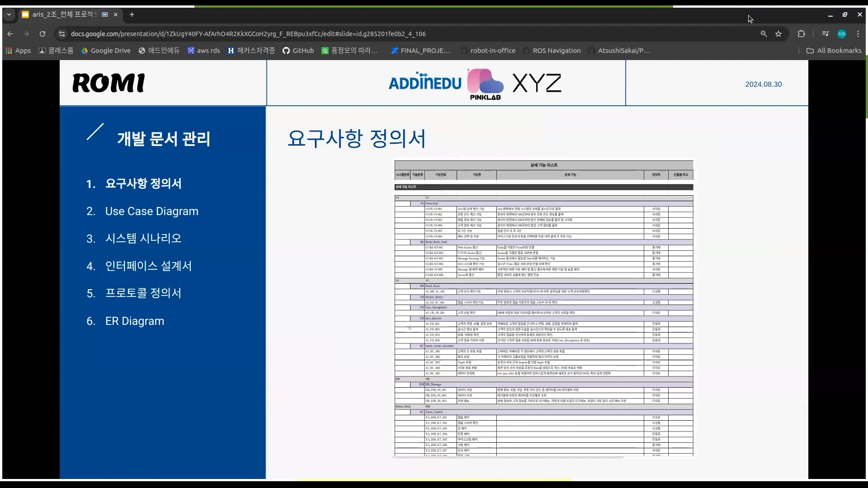
Task: Bookmark this page with star icon
Action: point(778,34)
